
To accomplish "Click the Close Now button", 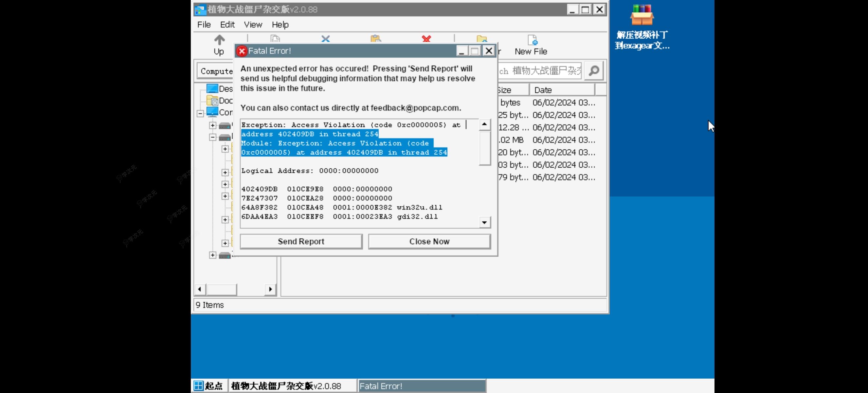I will (429, 241).
